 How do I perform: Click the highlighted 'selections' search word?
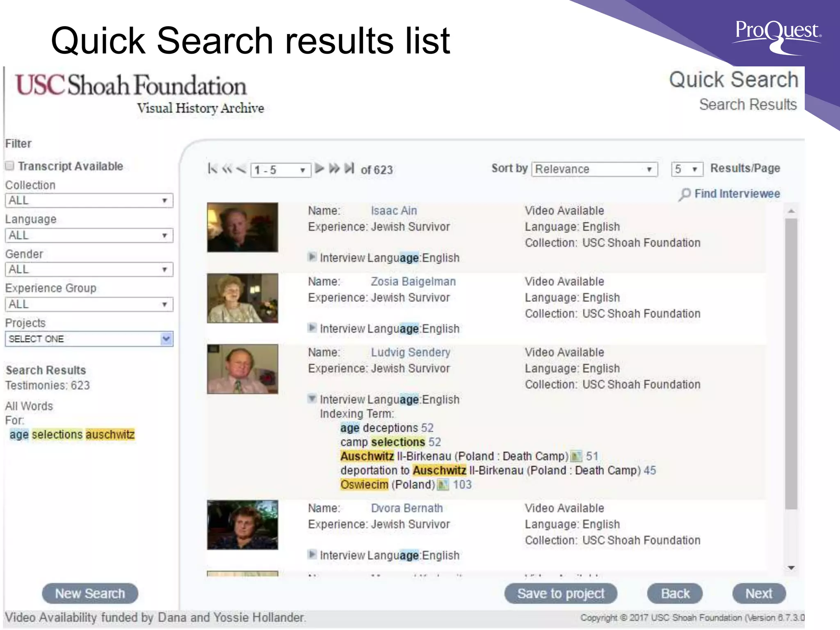57,434
